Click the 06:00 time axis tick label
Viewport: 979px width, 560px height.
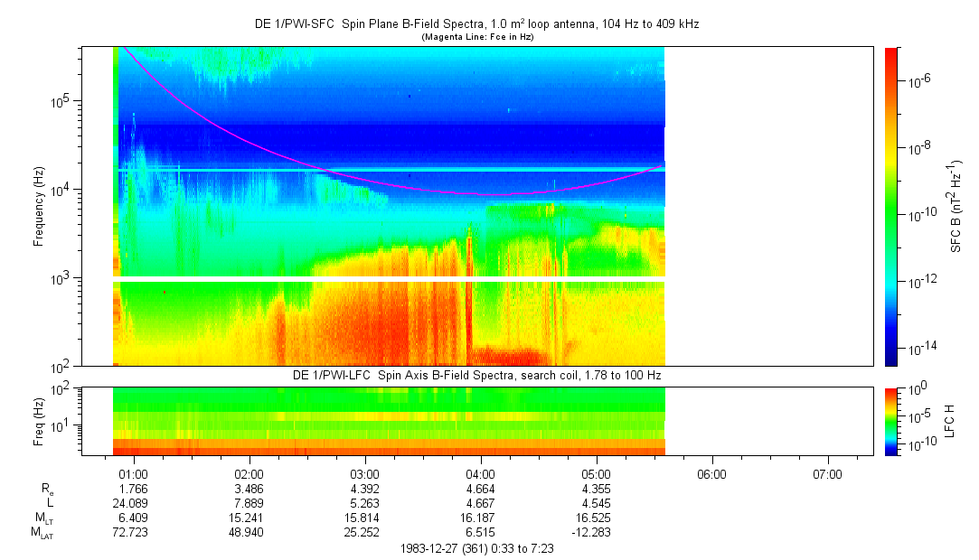coord(712,473)
